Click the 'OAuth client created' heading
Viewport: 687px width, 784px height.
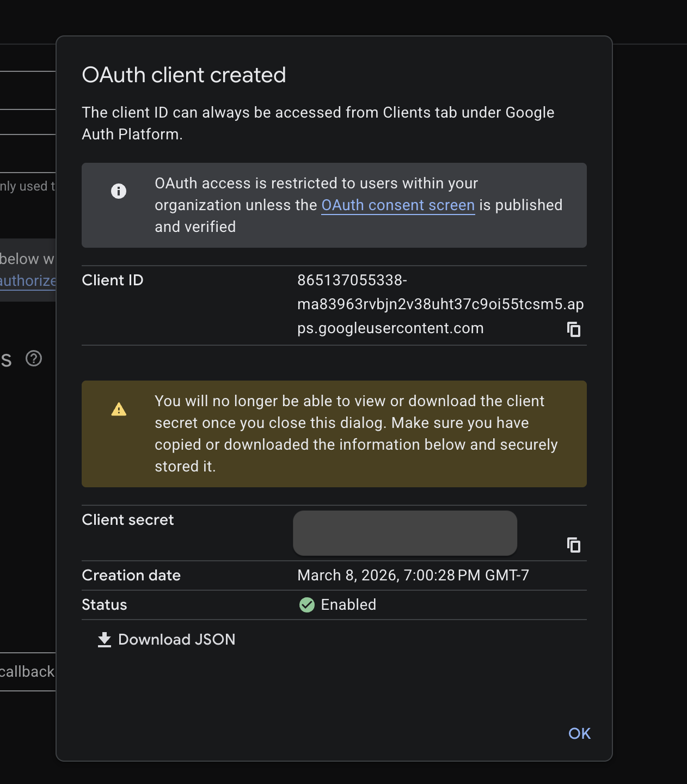184,75
